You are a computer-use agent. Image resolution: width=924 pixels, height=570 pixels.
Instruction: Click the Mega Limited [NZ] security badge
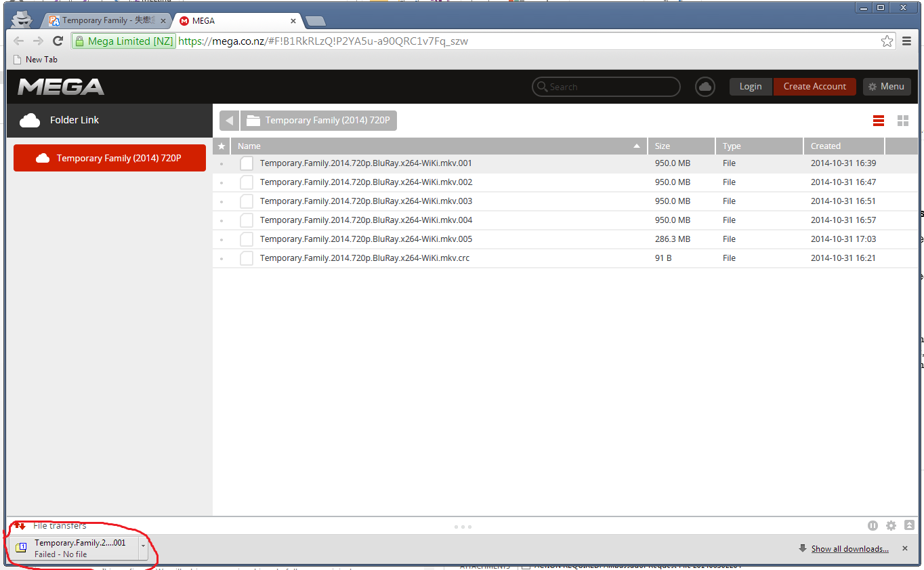pyautogui.click(x=123, y=41)
